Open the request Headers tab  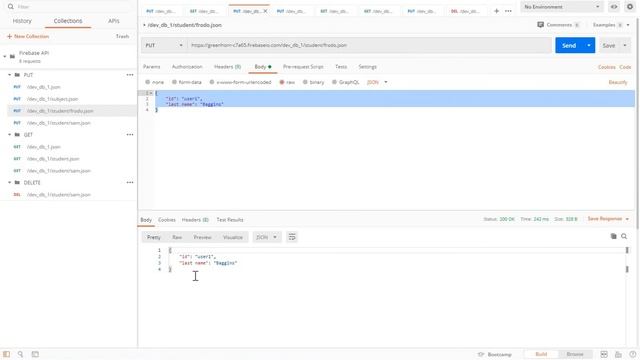(227, 67)
